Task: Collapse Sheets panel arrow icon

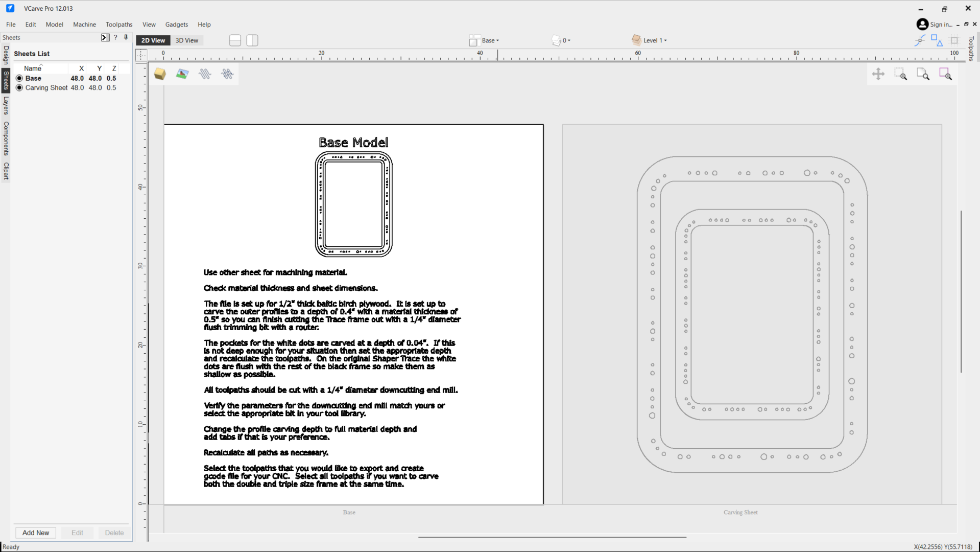Action: click(105, 37)
